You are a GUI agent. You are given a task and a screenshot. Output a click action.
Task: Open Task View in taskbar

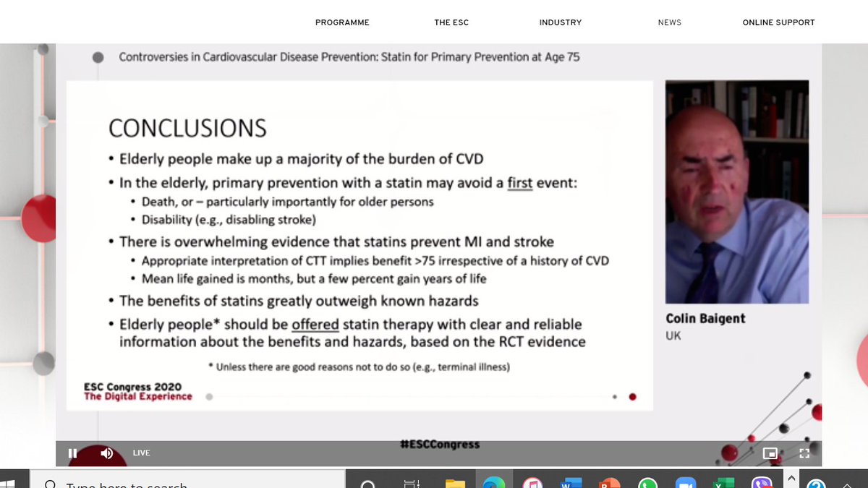point(412,483)
